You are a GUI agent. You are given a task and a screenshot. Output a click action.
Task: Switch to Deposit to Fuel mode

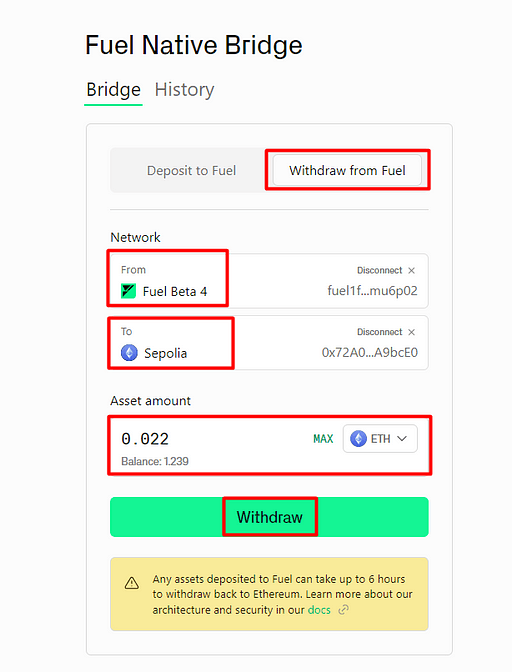191,171
